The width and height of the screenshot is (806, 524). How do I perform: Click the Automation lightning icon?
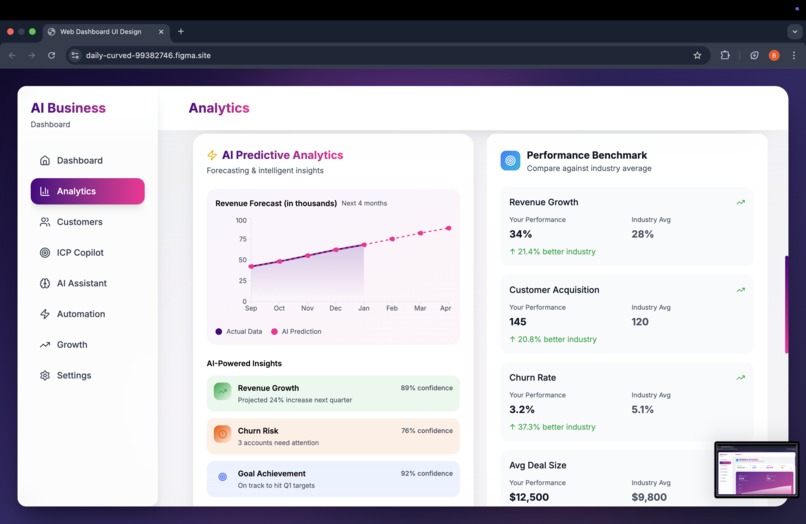click(x=45, y=314)
